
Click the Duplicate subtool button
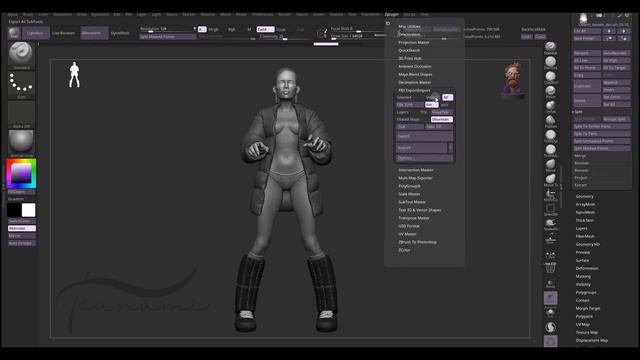[587, 86]
